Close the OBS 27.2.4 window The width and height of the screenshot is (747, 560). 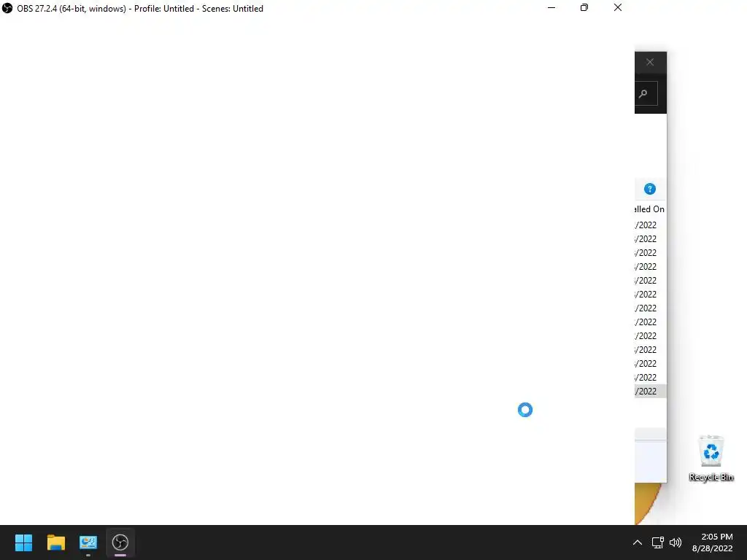click(x=617, y=7)
